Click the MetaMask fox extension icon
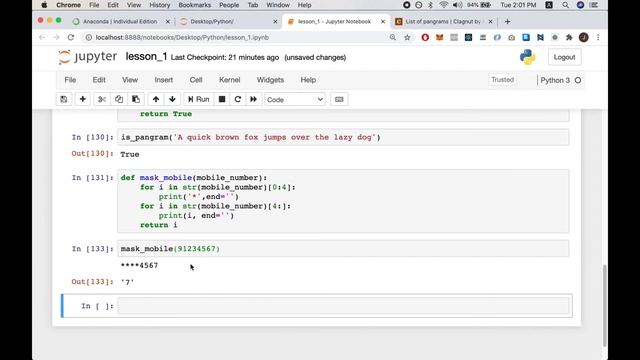Viewport: 640px width, 360px height. pos(439,37)
